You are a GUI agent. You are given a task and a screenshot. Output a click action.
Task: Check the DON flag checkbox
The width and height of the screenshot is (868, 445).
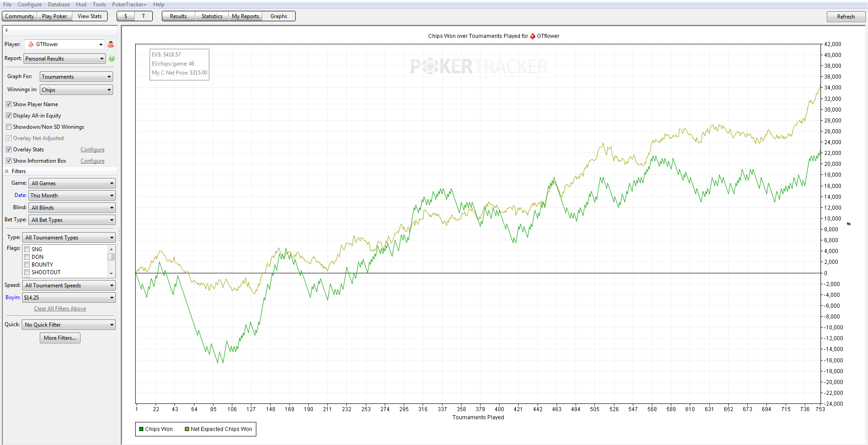click(x=27, y=257)
